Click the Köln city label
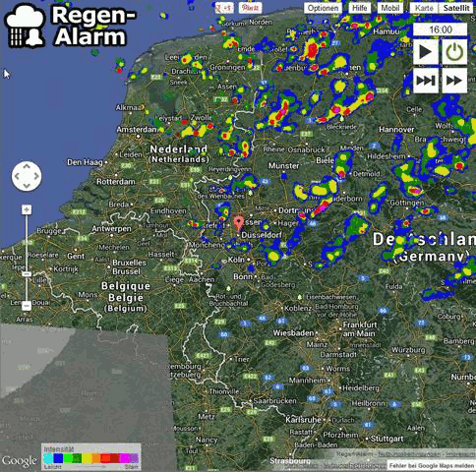The width and height of the screenshot is (476, 472). tap(236, 260)
